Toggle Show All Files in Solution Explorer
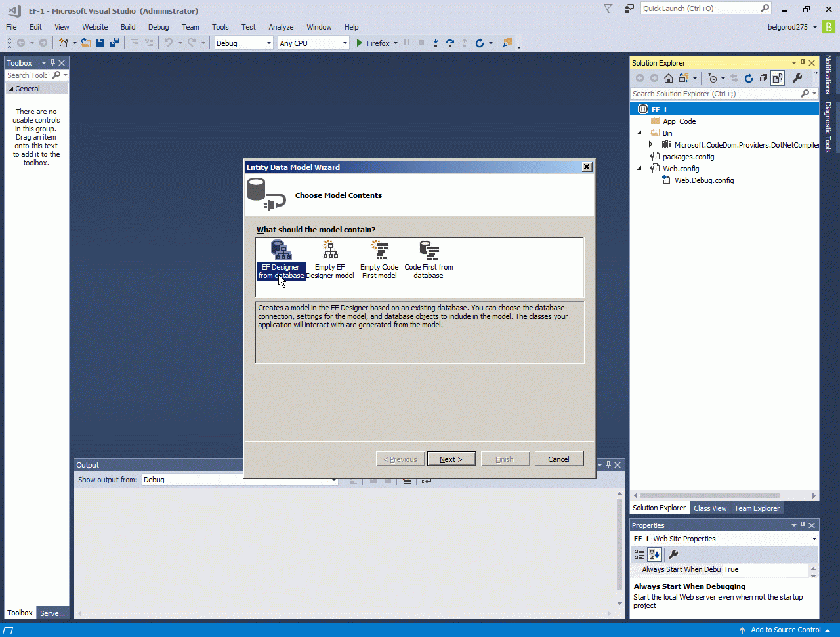Viewport: 840px width, 637px height. (x=778, y=78)
